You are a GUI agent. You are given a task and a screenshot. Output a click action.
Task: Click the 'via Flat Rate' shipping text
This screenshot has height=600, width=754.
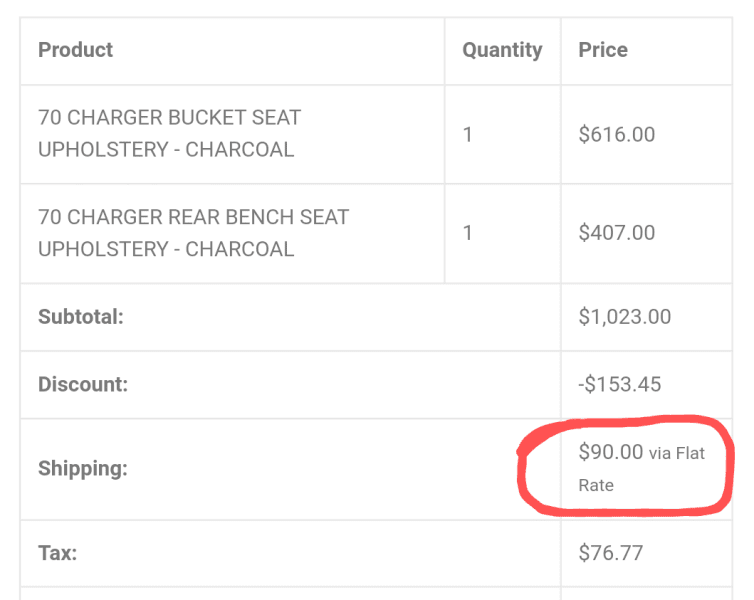tap(641, 469)
